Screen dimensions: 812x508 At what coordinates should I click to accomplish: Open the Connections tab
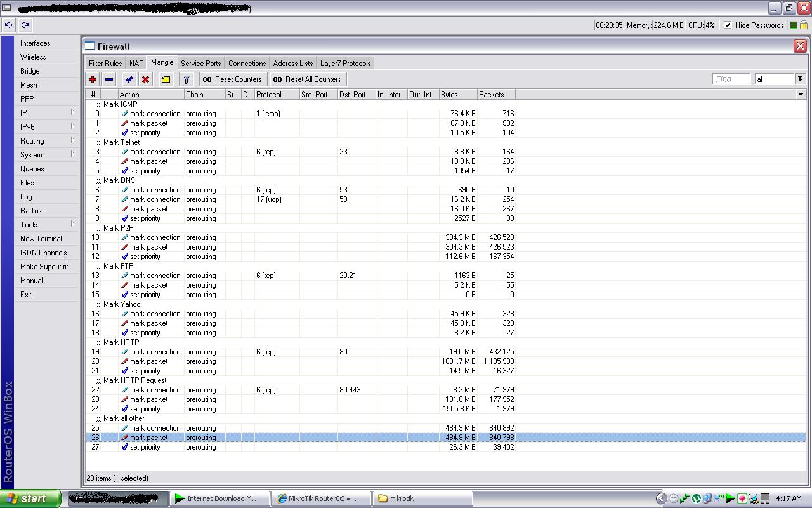pos(247,63)
